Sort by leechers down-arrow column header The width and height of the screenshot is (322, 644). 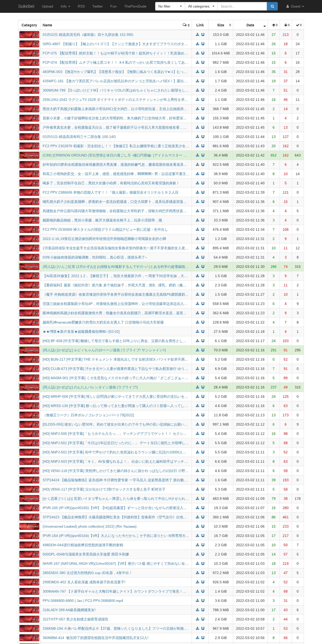point(286,25)
